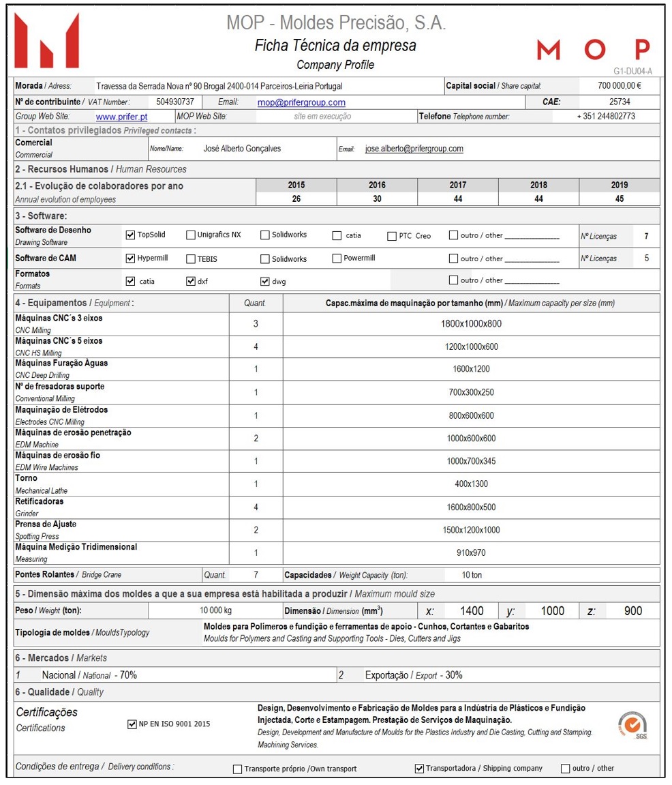The height and width of the screenshot is (785, 672).
Task: Uncheck Transportadora / Shipping company checkbox
Action: tap(419, 769)
